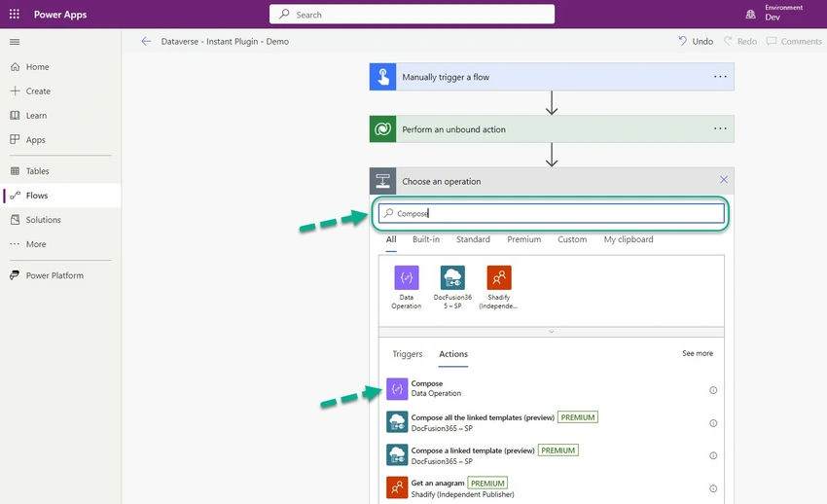This screenshot has width=827, height=504.
Task: Show info for Get an anagram
Action: 713,488
